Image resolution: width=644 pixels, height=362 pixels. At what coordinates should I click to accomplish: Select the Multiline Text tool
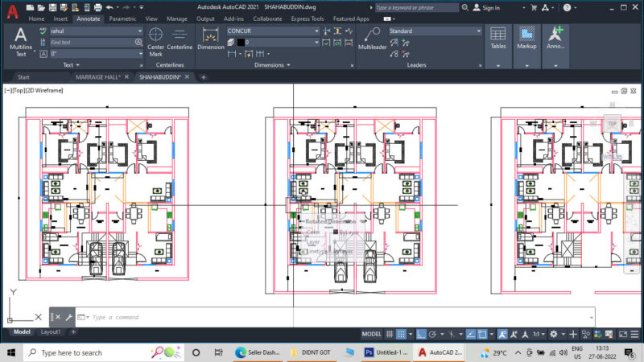21,42
